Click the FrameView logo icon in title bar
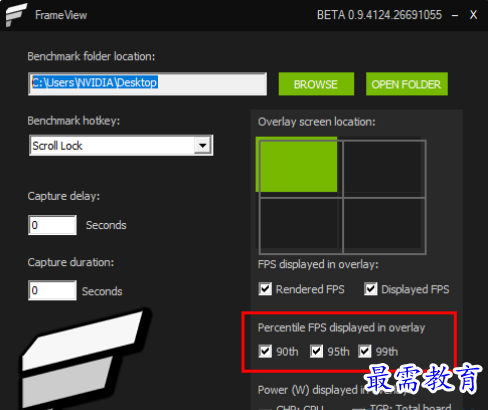This screenshot has width=488, height=410. click(x=16, y=15)
